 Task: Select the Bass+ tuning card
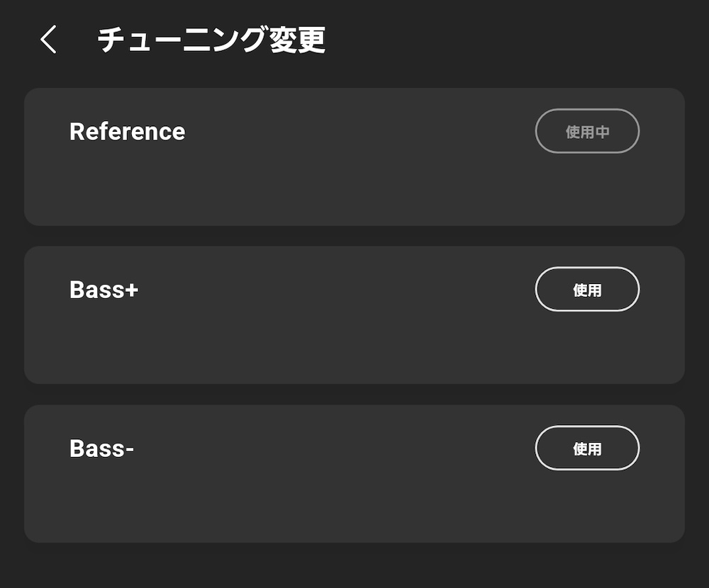tap(354, 315)
